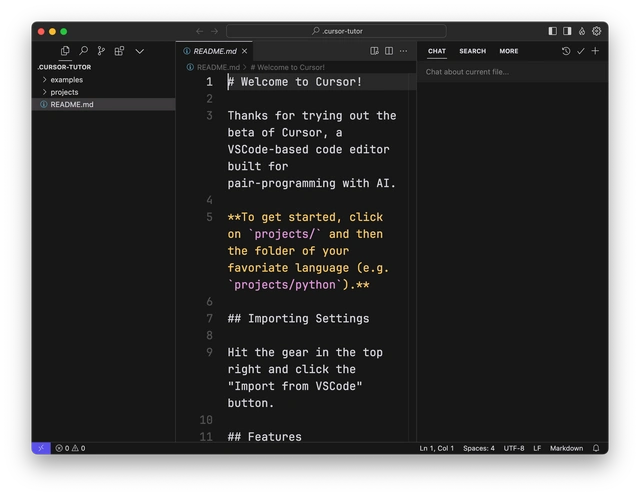Click the Markdown language mode in status bar
Viewport: 640px width, 496px height.
click(x=566, y=448)
